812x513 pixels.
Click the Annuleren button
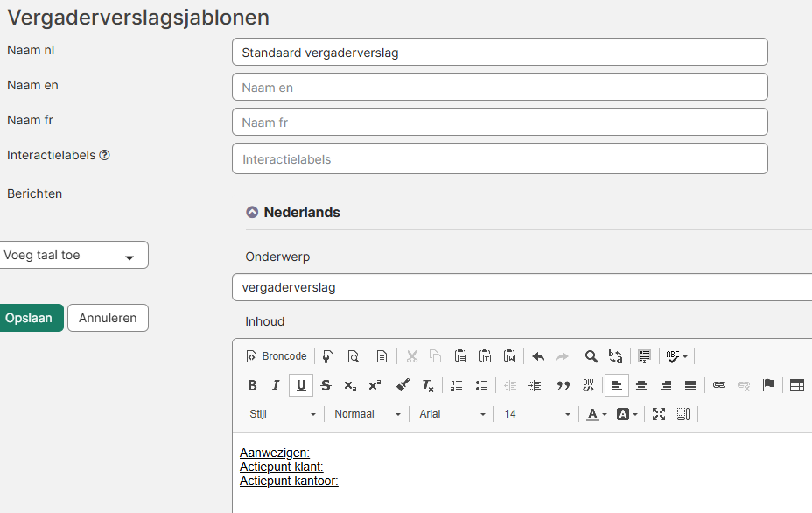[108, 318]
